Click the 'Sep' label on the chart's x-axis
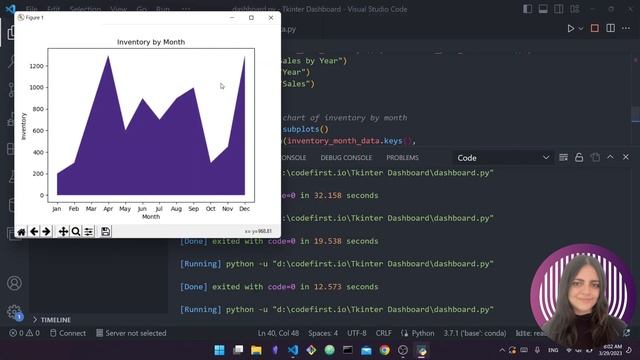Screen dimensions: 640x360 193,209
